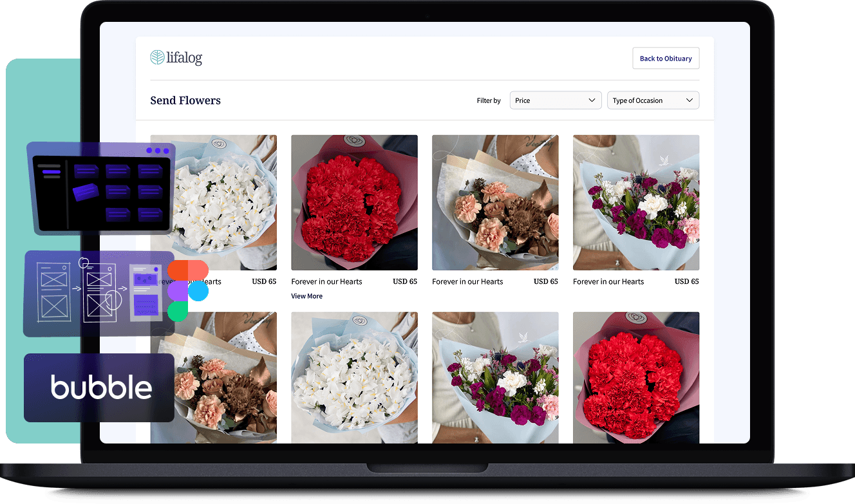The height and width of the screenshot is (504, 855).
Task: Click the multicolored Figma logo
Action: click(187, 290)
